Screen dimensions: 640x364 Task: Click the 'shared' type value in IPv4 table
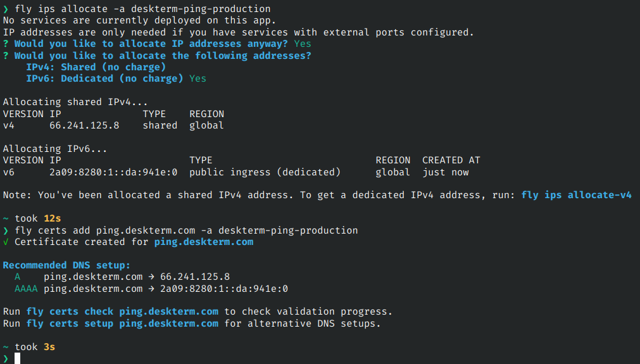point(160,125)
